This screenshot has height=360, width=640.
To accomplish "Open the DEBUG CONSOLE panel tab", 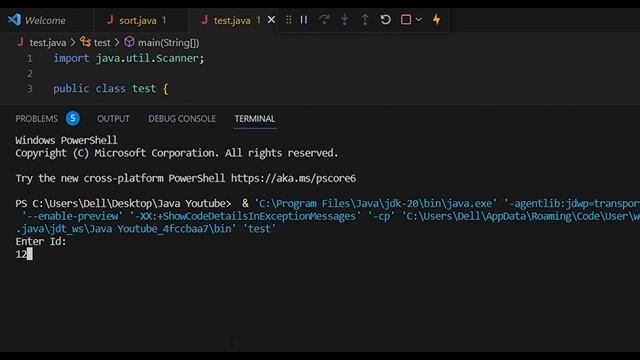I will (x=182, y=119).
